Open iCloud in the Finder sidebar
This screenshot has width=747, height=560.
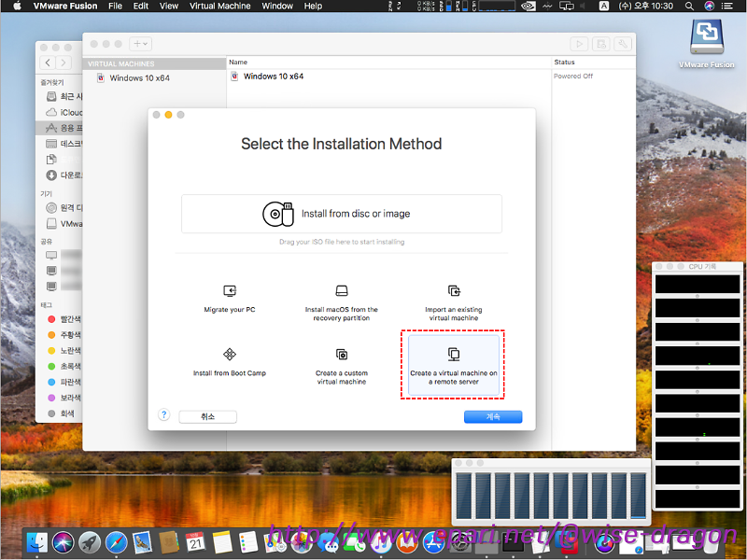pos(63,112)
